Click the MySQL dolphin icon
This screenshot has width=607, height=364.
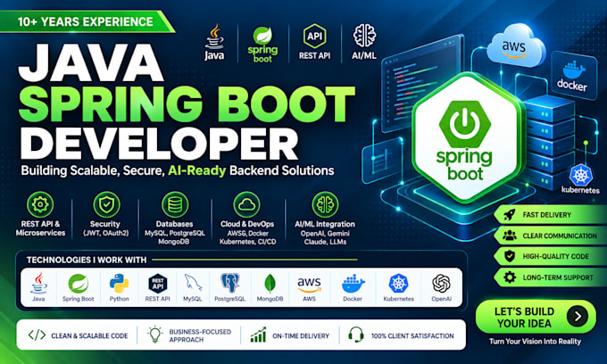point(193,283)
